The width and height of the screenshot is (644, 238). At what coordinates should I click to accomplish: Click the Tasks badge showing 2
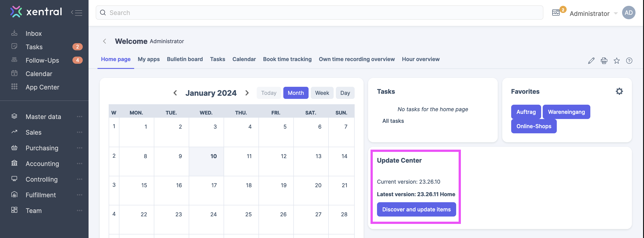(x=77, y=47)
